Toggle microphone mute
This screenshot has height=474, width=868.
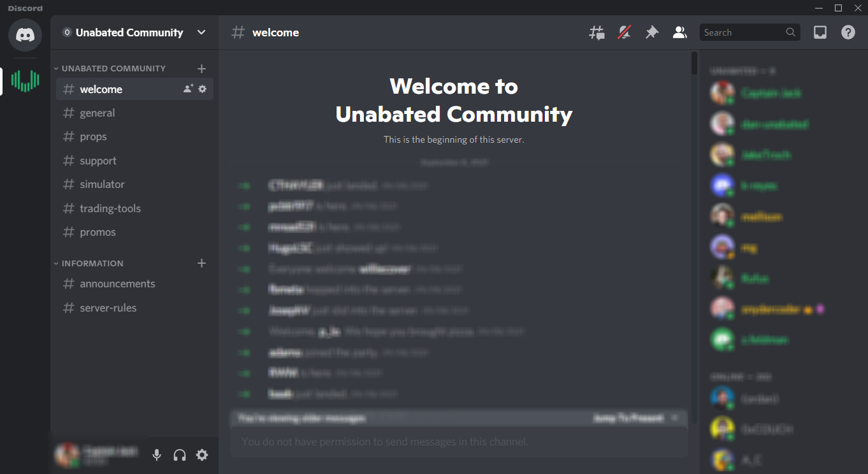point(157,455)
